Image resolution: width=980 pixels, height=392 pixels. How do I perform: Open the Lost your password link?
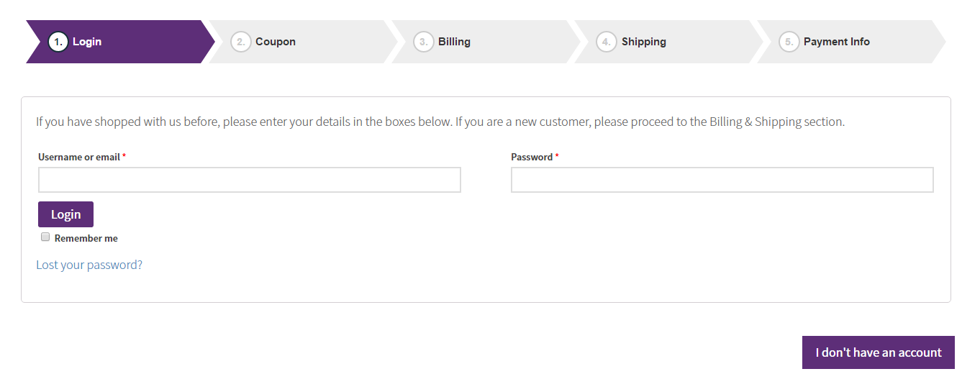pyautogui.click(x=89, y=265)
